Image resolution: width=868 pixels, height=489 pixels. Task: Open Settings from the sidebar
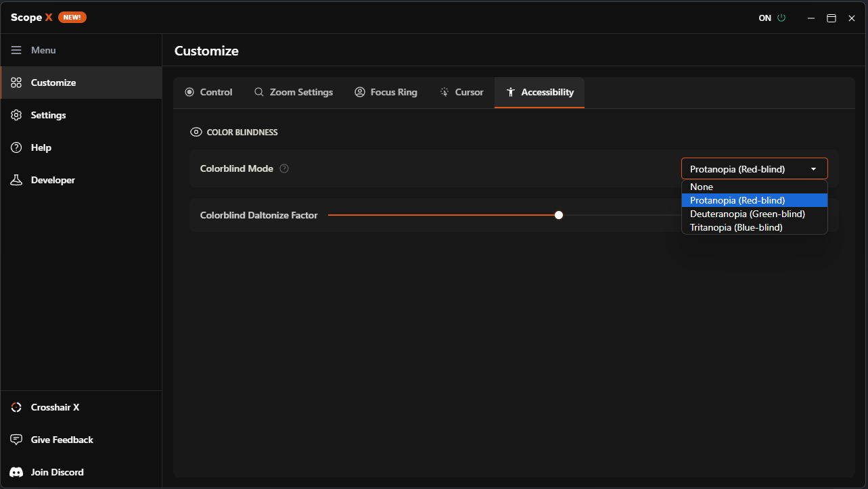coord(48,115)
